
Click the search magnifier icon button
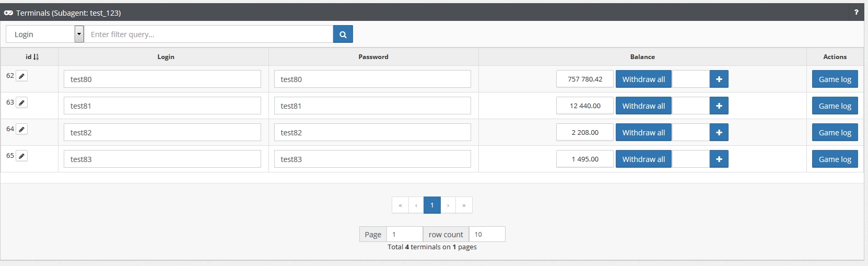coord(343,34)
